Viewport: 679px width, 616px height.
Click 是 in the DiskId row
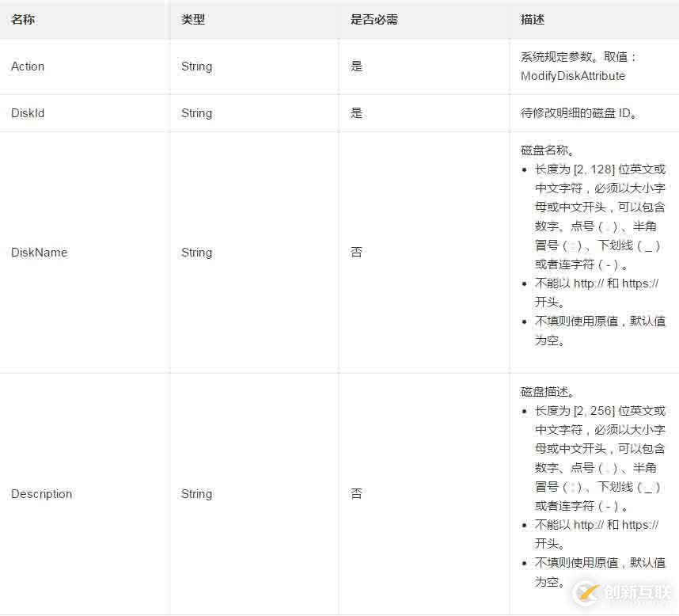pyautogui.click(x=356, y=112)
